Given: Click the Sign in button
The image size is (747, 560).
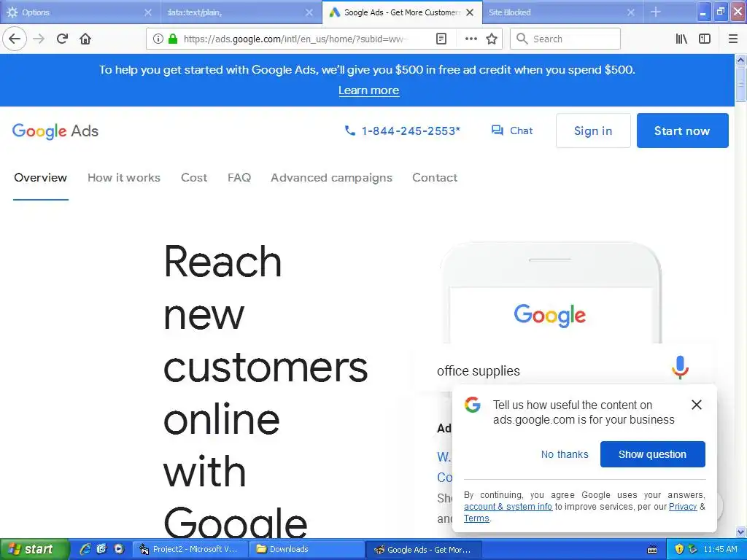Looking at the screenshot, I should click(x=592, y=131).
